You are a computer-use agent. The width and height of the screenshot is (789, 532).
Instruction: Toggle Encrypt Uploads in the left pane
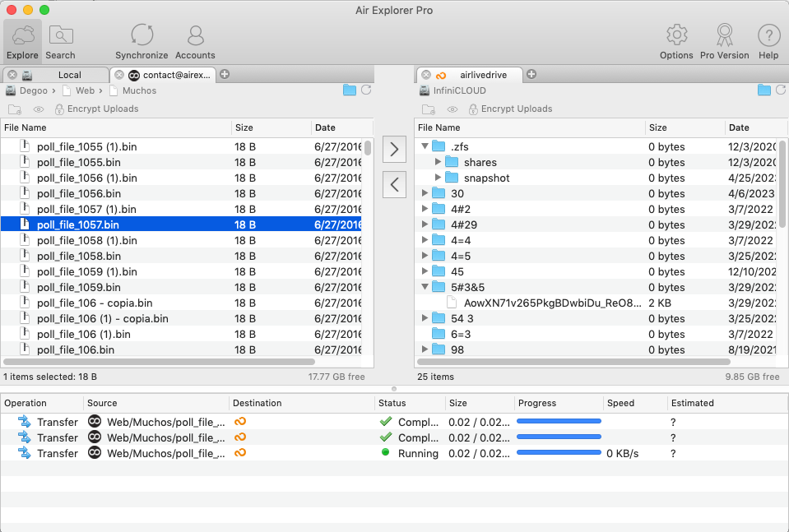tap(96, 109)
